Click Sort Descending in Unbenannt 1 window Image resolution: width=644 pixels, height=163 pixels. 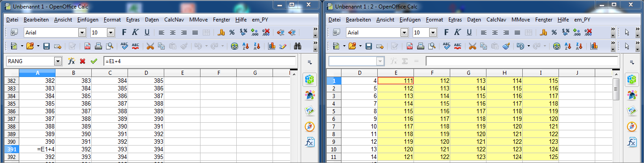click(256, 46)
